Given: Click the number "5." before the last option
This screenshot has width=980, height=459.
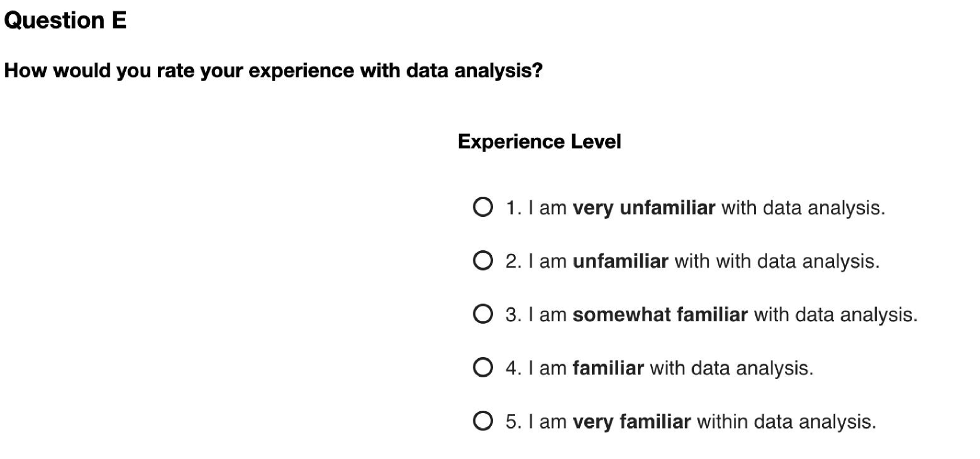Looking at the screenshot, I should click(514, 422).
